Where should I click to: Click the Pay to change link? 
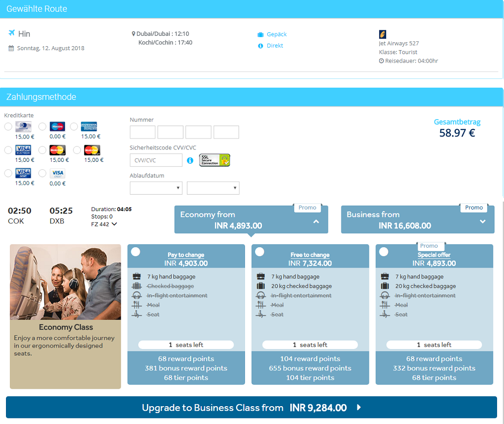[x=186, y=255]
